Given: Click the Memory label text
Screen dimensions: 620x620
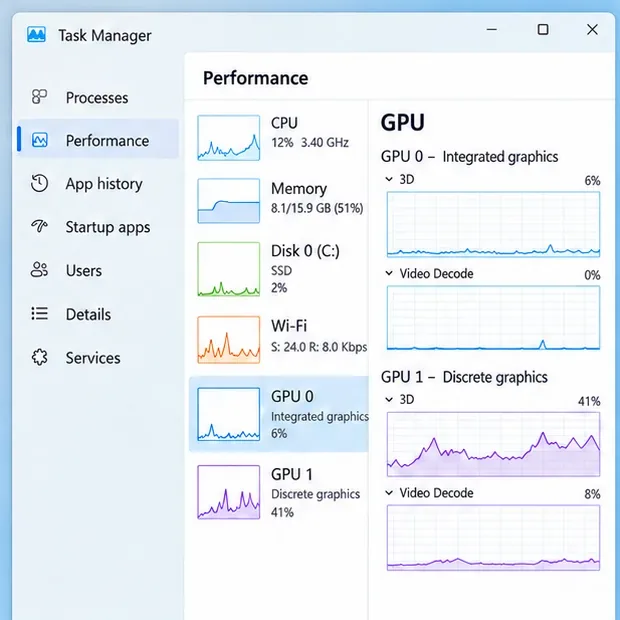Looking at the screenshot, I should pyautogui.click(x=299, y=189).
